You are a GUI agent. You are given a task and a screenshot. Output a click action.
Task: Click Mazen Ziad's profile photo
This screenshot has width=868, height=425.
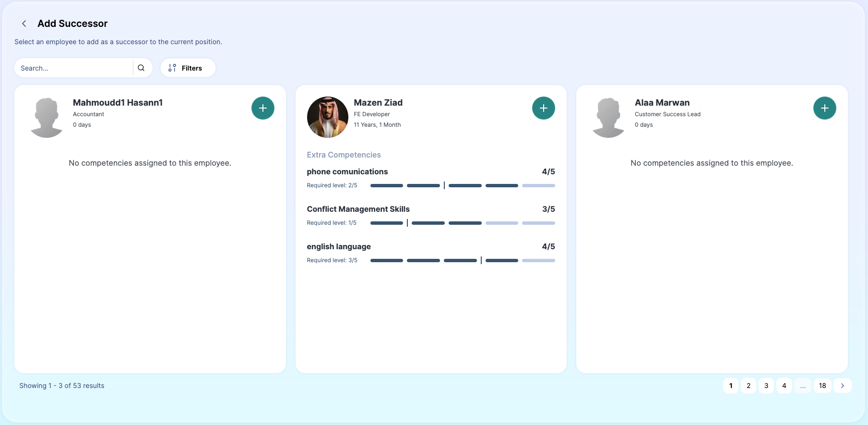(328, 117)
